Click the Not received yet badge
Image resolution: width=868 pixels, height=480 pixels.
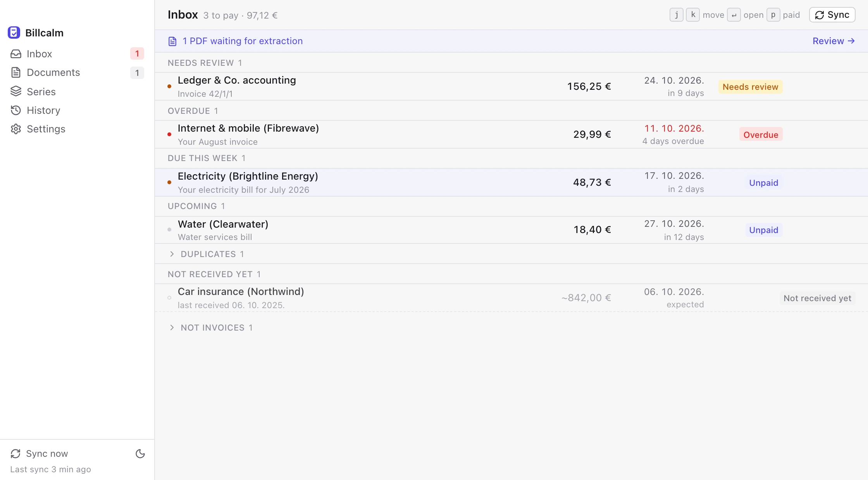click(817, 298)
